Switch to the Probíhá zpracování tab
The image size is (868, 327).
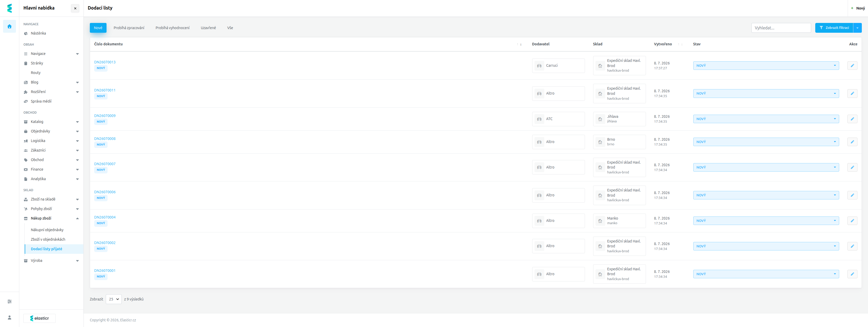click(x=129, y=28)
